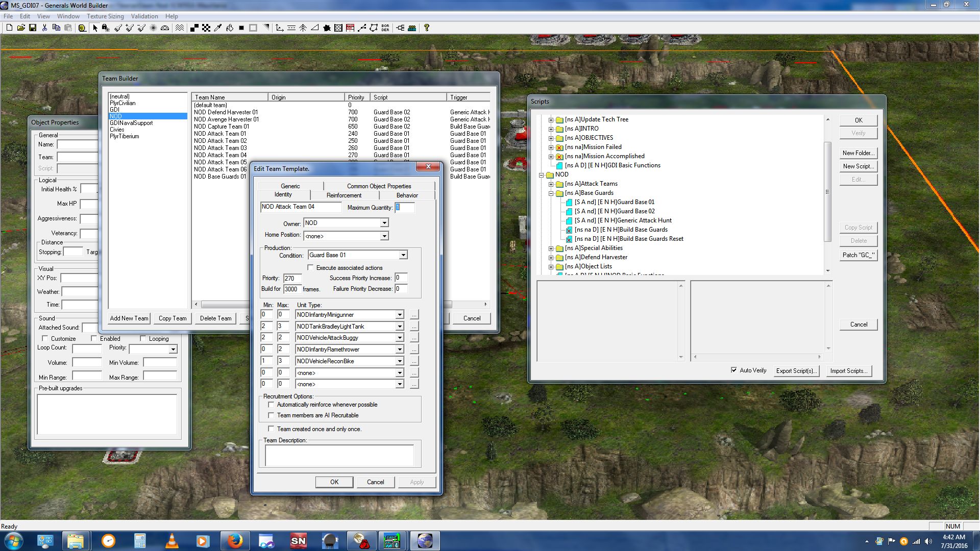980x551 pixels.
Task: Click the Team Description text field
Action: [x=339, y=455]
